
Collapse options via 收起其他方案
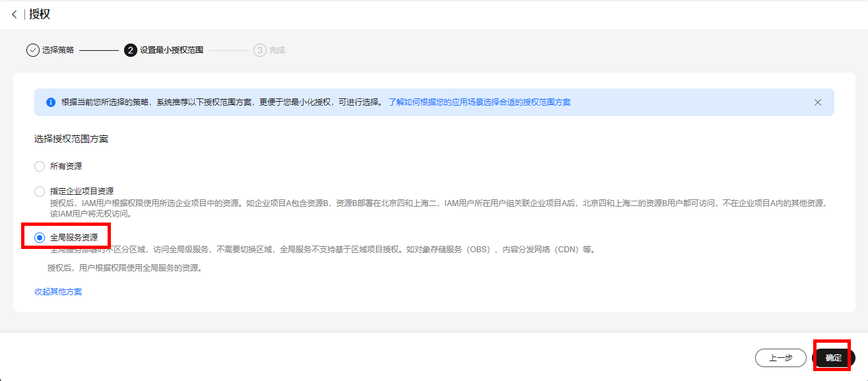coord(58,292)
